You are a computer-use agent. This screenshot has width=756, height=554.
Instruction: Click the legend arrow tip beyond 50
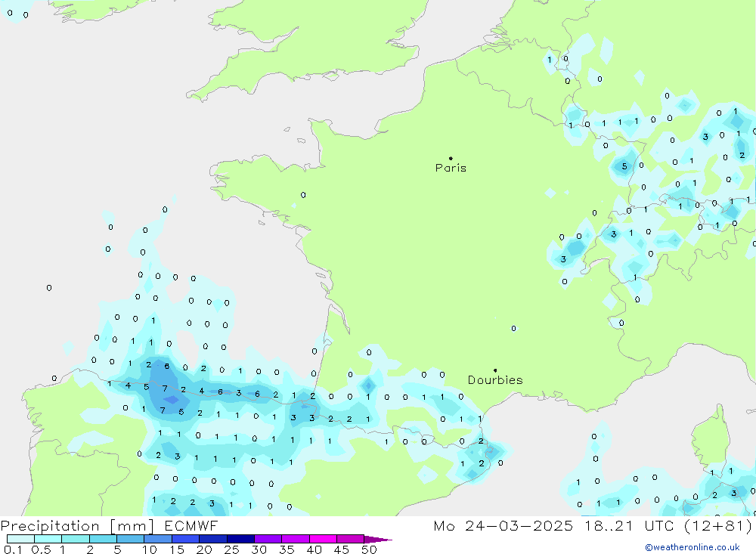(379, 540)
